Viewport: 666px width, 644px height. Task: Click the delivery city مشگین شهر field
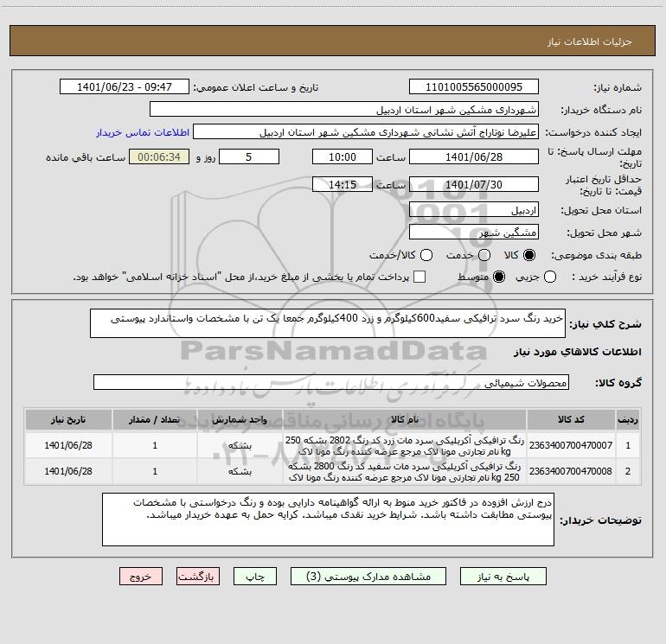(x=474, y=233)
